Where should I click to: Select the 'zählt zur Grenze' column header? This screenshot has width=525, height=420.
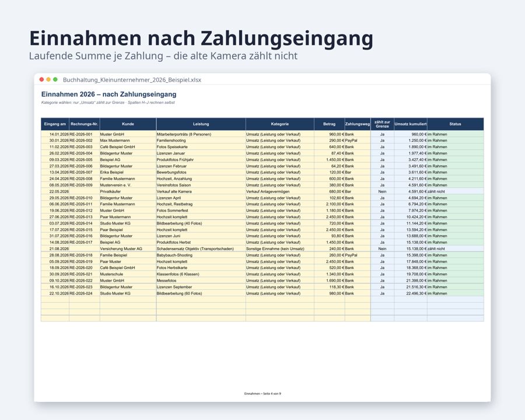pos(382,124)
